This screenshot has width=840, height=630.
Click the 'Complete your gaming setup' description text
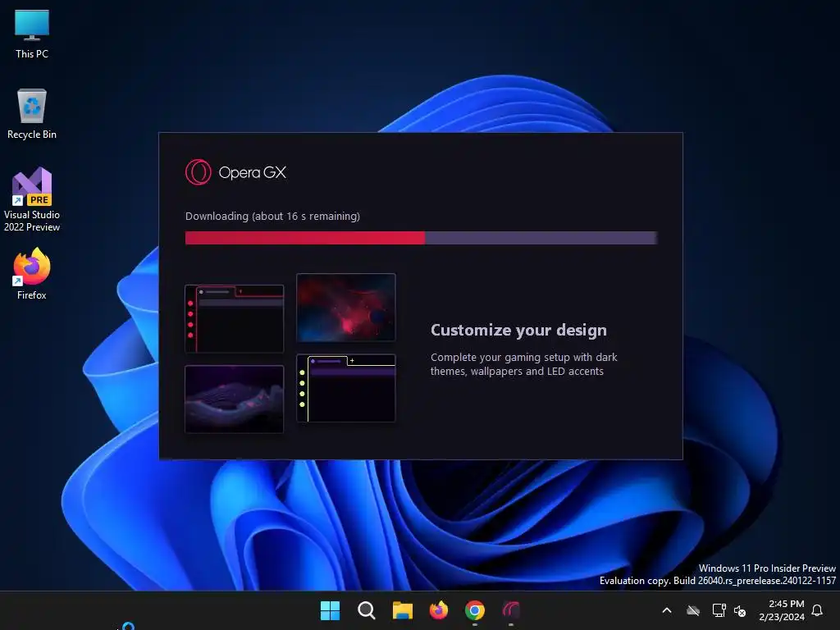524,364
